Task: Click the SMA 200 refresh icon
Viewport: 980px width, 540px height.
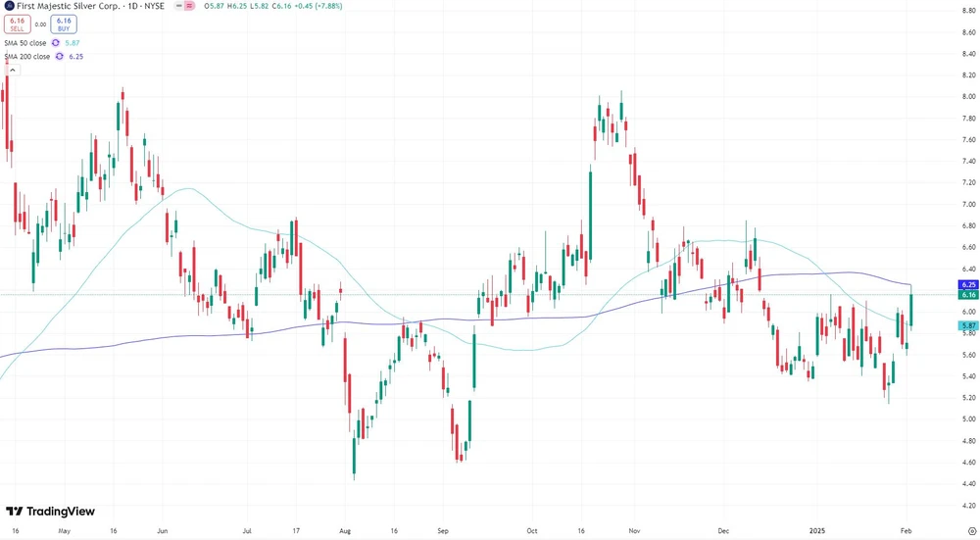Action: (60, 57)
